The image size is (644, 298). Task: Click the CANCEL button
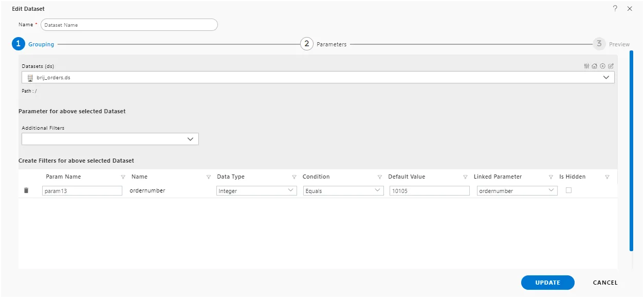[605, 283]
